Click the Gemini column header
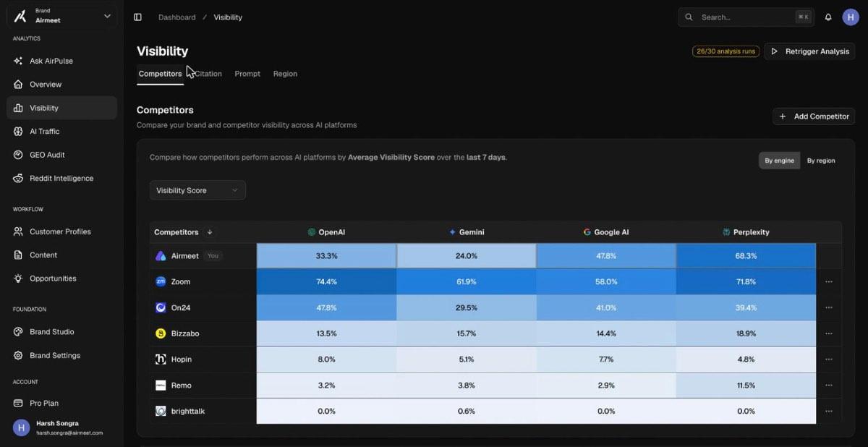Viewport: 868px width, 447px height. (467, 232)
